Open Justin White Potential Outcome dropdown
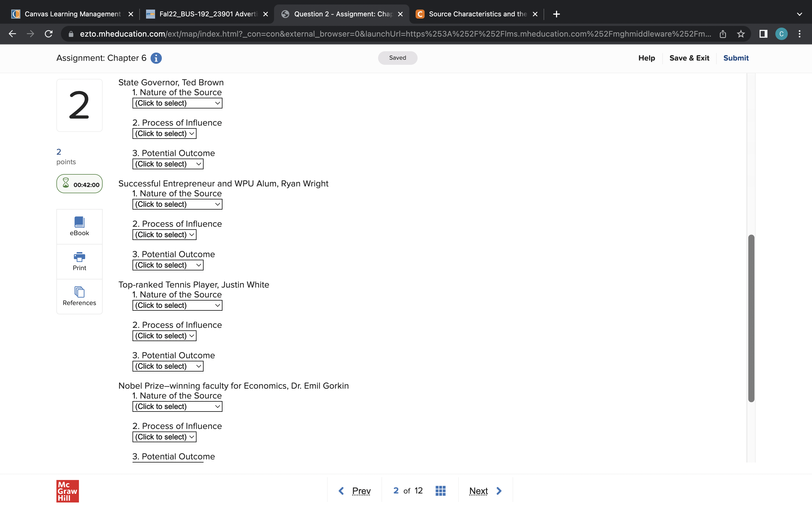 pos(168,366)
